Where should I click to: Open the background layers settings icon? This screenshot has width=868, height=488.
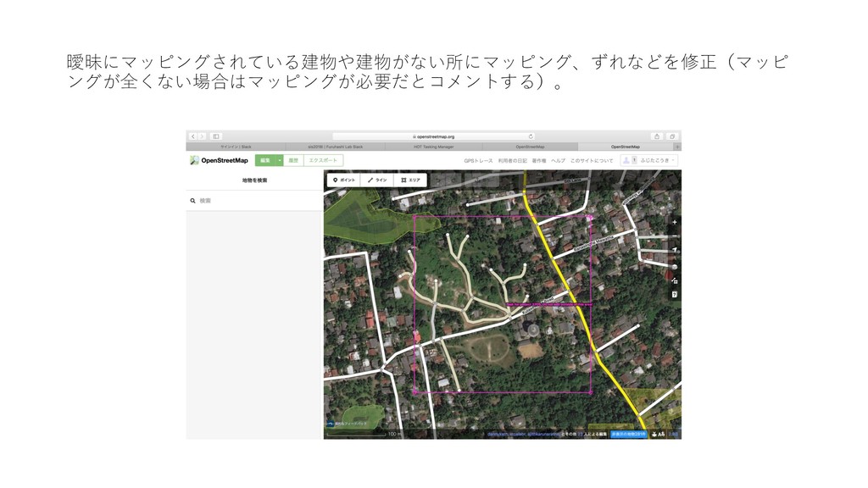click(674, 267)
